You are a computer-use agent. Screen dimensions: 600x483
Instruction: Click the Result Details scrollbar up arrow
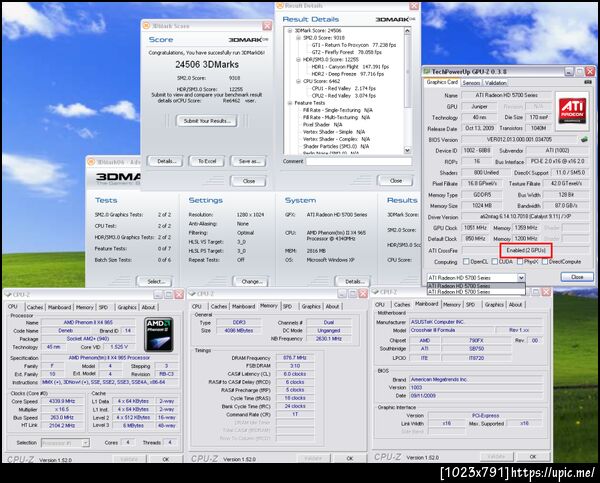pyautogui.click(x=407, y=31)
